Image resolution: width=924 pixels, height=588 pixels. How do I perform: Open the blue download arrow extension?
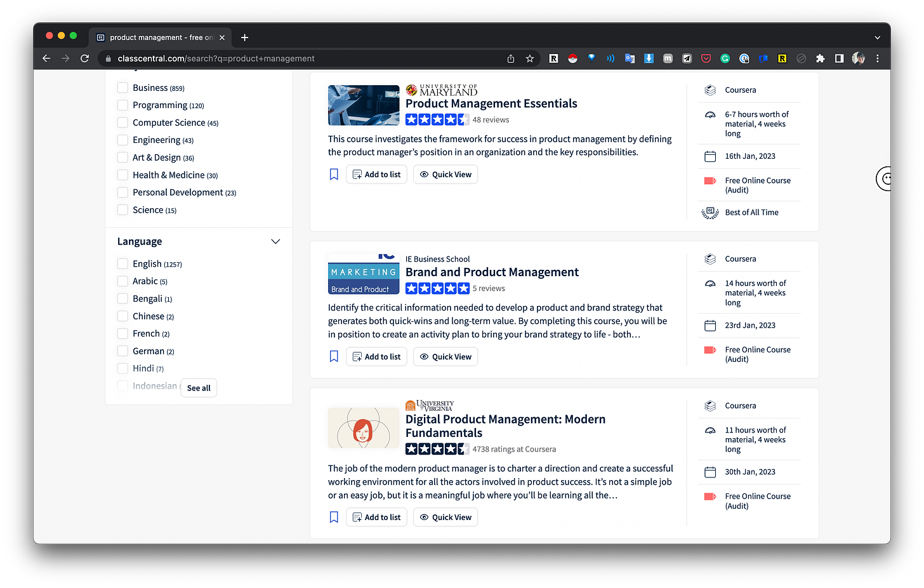[649, 58]
